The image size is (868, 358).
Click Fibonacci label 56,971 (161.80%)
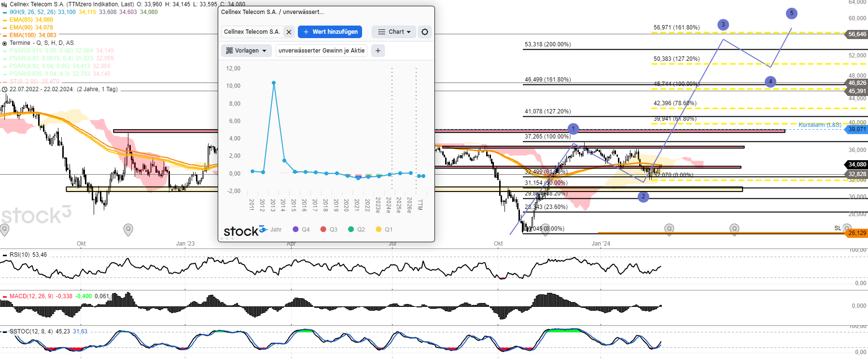click(x=676, y=28)
